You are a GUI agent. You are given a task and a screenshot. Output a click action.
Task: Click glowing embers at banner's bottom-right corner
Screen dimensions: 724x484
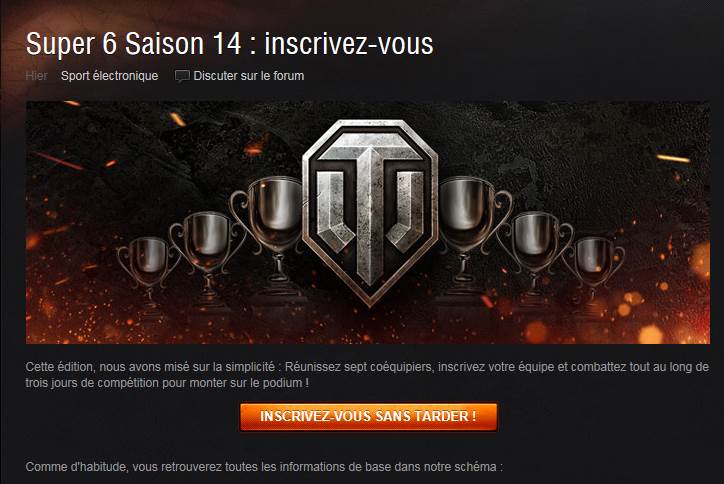tap(665, 319)
